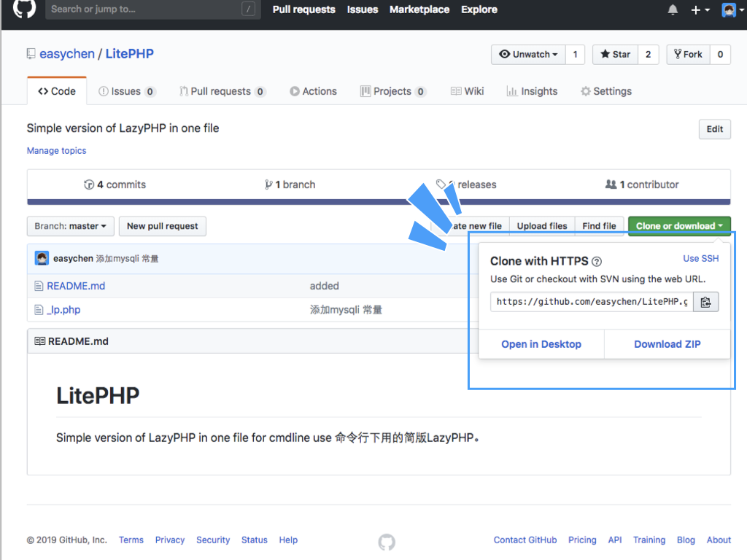
Task: Open Training footer link
Action: click(649, 540)
